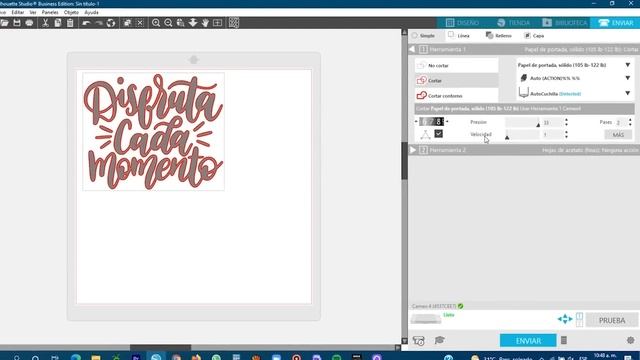
Task: Click the list icon beside ENVIAR button
Action: pyautogui.click(x=564, y=340)
